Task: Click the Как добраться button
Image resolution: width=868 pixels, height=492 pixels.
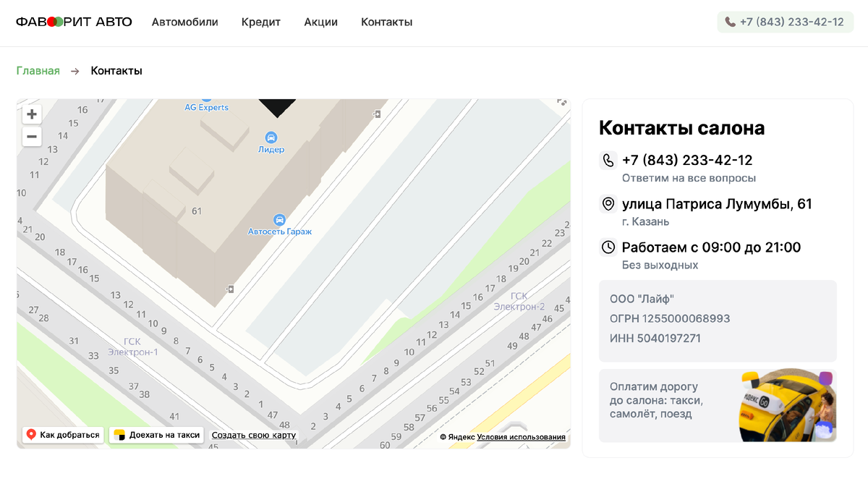Action: click(x=62, y=434)
